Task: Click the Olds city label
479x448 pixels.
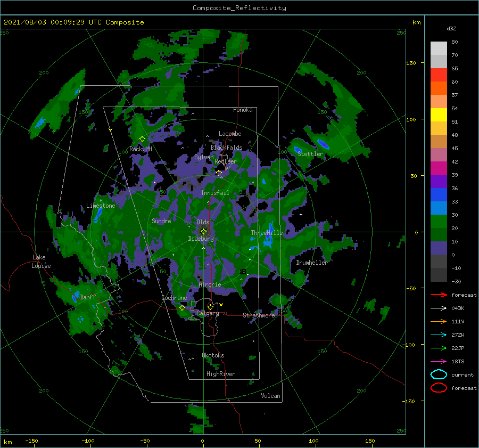Action: [203, 222]
